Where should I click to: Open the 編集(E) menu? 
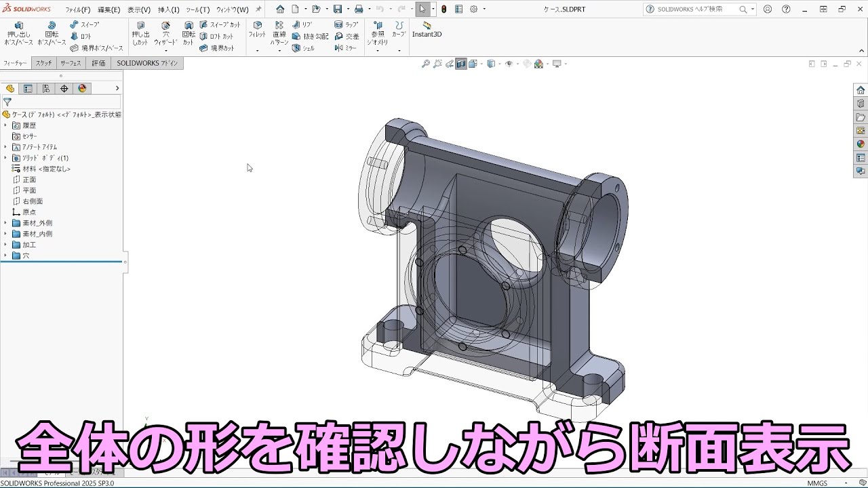(108, 9)
